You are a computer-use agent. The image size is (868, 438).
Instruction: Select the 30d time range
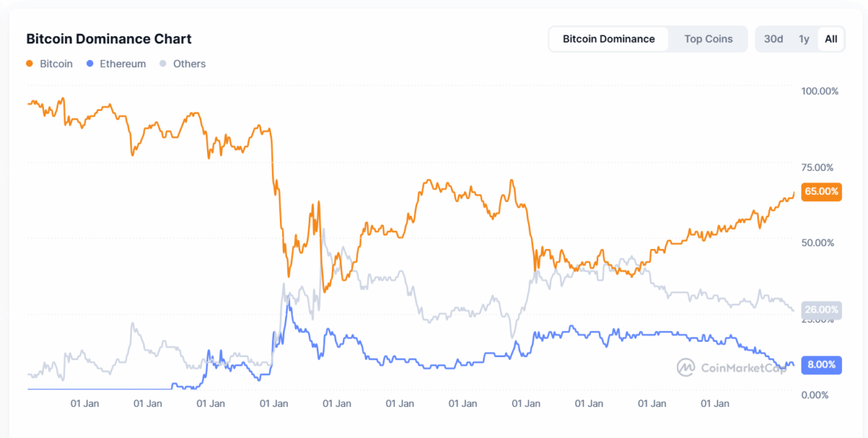(x=772, y=39)
